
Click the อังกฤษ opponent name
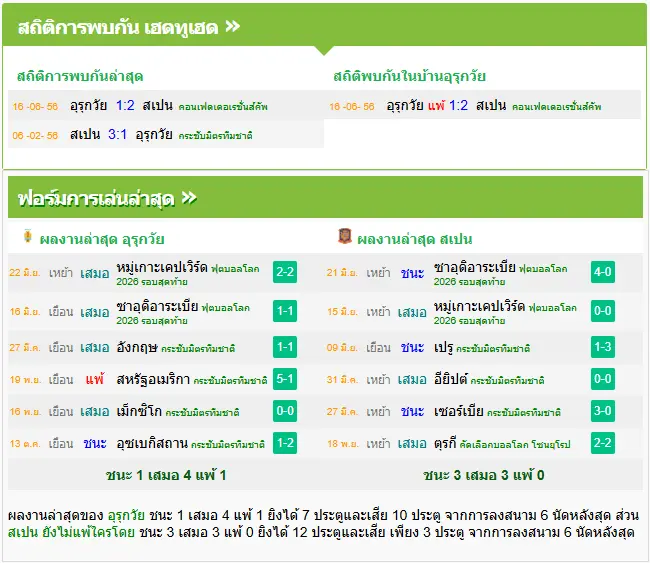pos(137,347)
